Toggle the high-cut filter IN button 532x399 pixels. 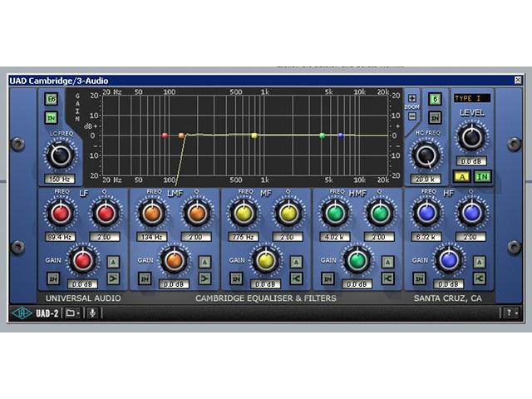pyautogui.click(x=435, y=118)
